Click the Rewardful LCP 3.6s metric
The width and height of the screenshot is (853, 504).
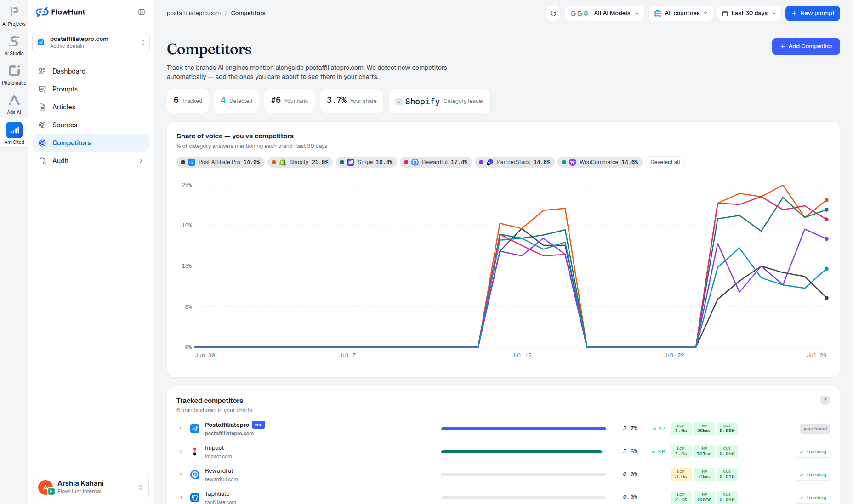(681, 475)
